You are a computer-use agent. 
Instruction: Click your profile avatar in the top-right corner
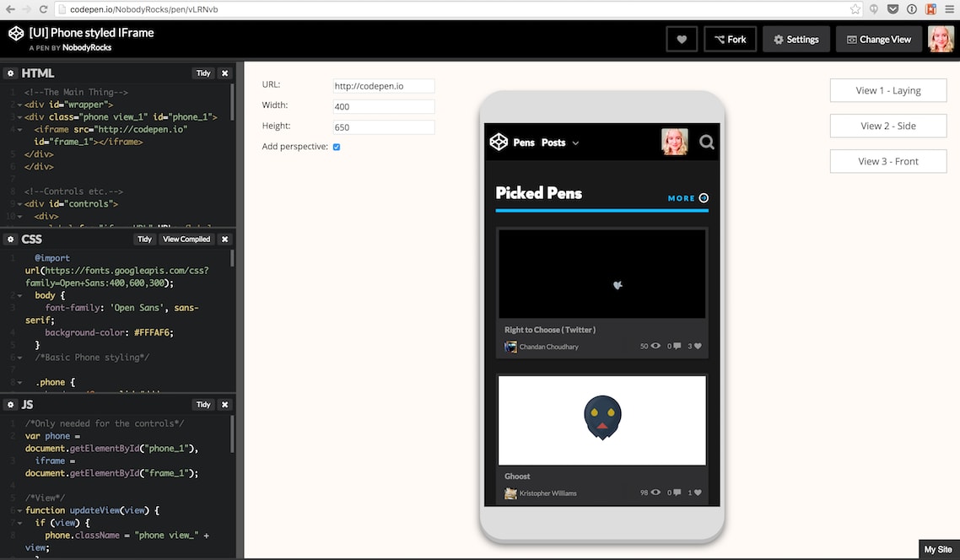(x=941, y=38)
